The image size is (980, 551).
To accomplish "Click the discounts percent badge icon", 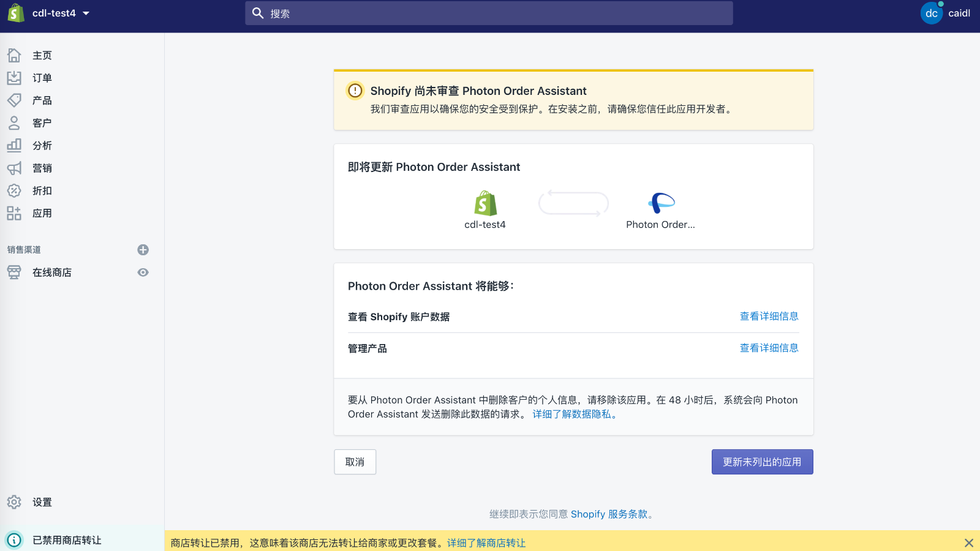I will tap(14, 190).
